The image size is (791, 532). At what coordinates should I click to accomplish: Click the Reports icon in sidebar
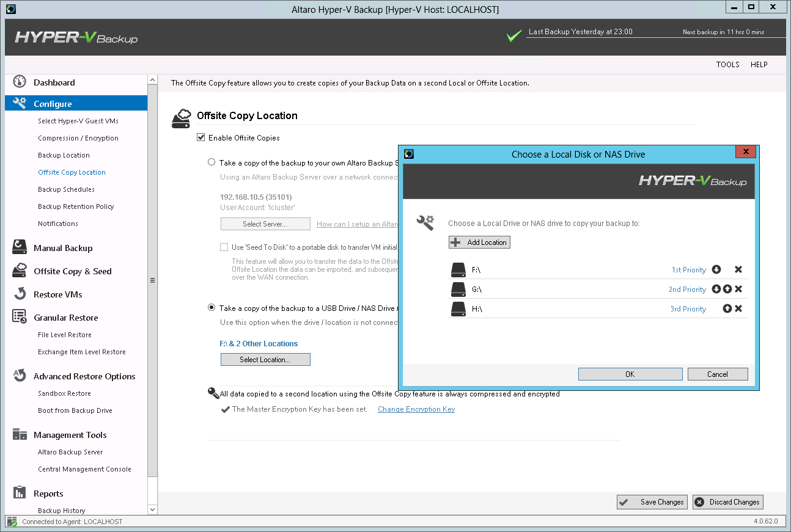[20, 492]
